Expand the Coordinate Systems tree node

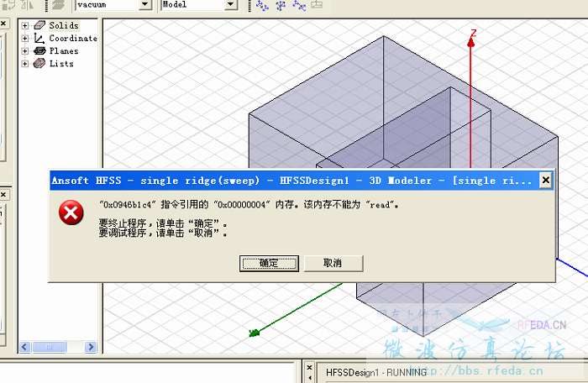coord(24,39)
